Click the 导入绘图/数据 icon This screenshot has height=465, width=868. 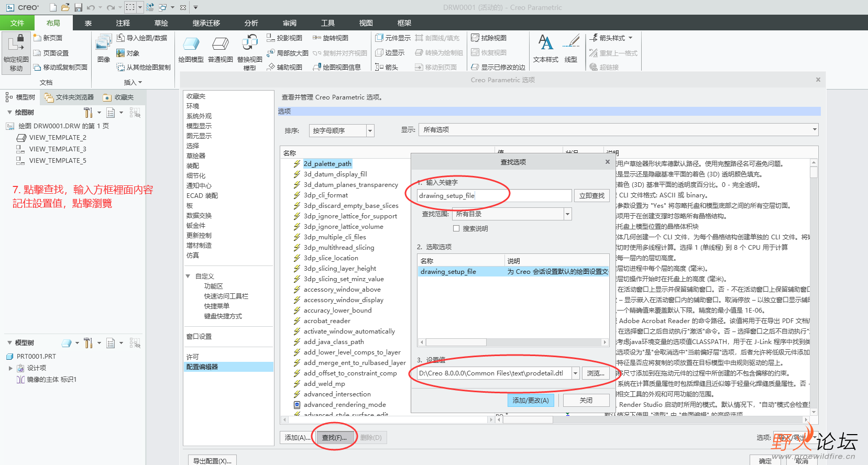coord(120,38)
